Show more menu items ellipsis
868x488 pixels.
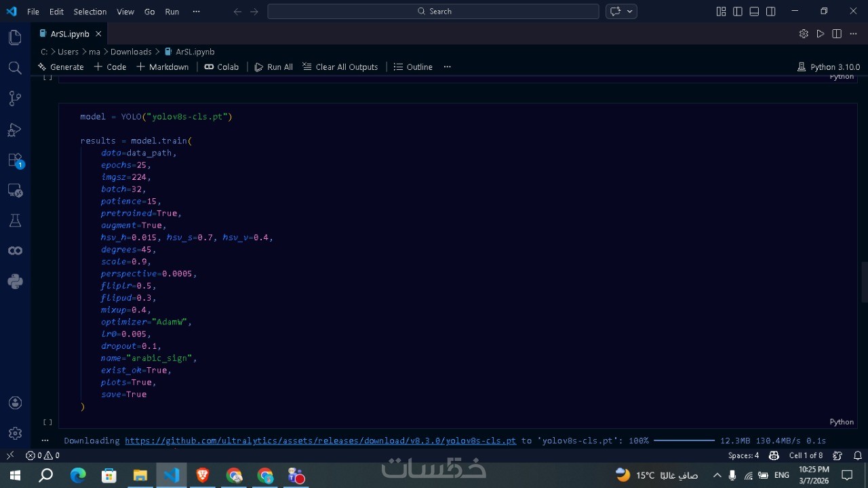196,12
